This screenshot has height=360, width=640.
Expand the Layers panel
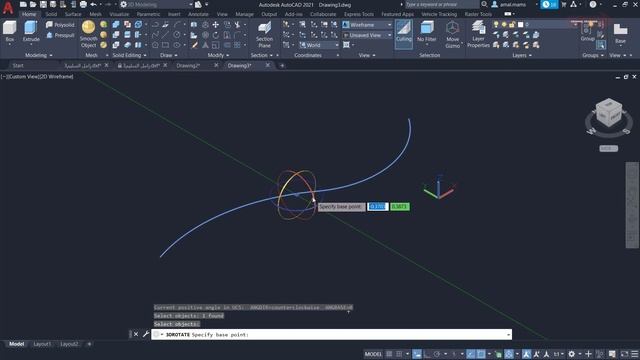522,55
